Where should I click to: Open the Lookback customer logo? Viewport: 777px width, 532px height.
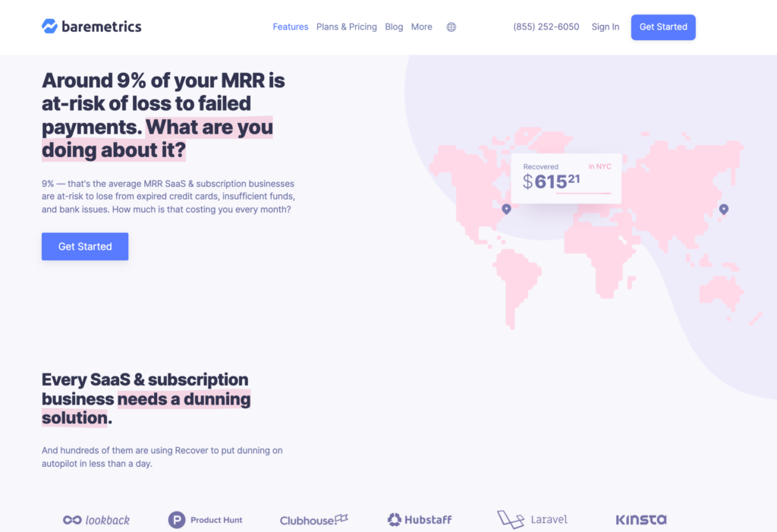96,520
